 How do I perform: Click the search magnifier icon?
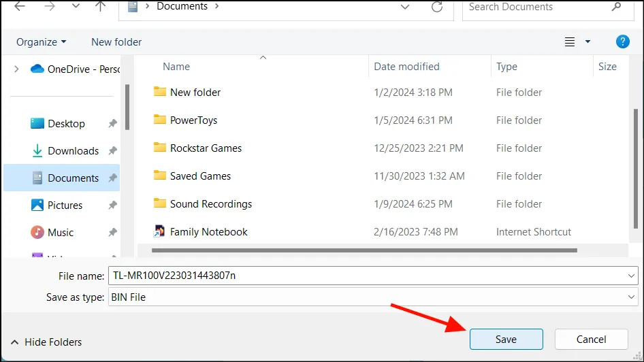(x=616, y=7)
